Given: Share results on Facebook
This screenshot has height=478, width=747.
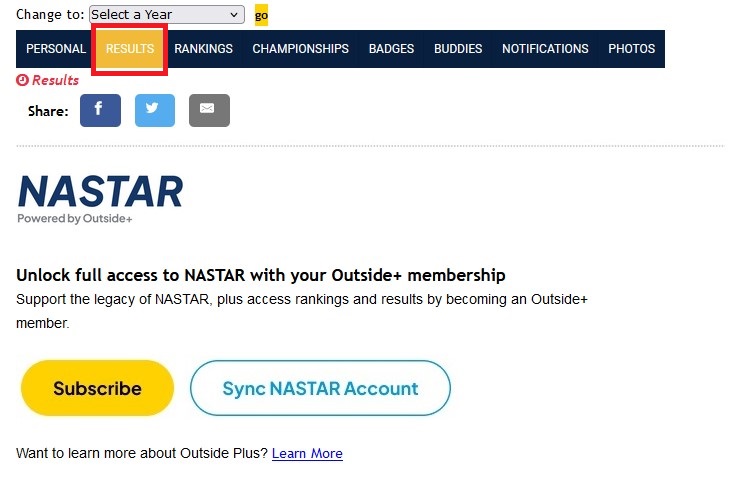Looking at the screenshot, I should click(x=100, y=111).
